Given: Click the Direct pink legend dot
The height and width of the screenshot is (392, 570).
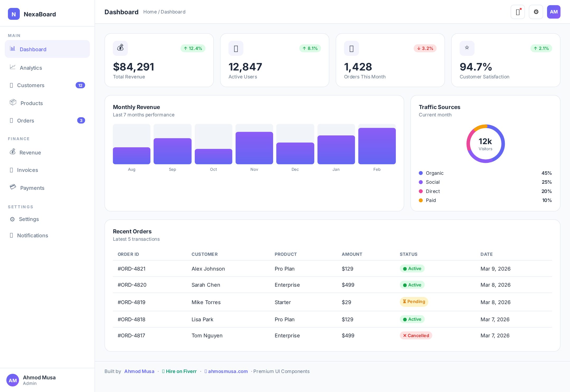Looking at the screenshot, I should 421,191.
